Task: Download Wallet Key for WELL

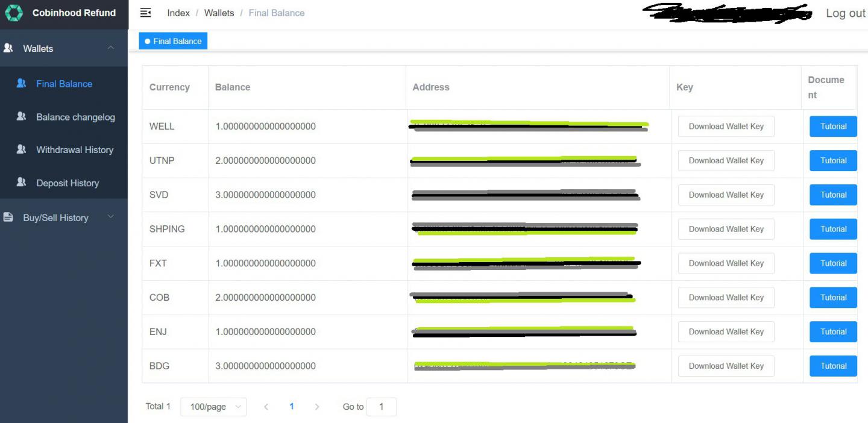Action: click(x=726, y=127)
